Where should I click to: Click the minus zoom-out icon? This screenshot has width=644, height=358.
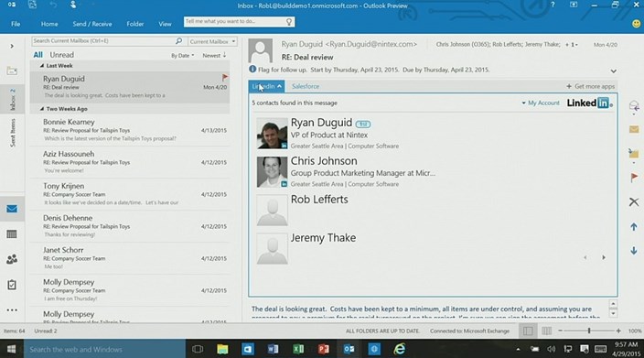click(560, 331)
